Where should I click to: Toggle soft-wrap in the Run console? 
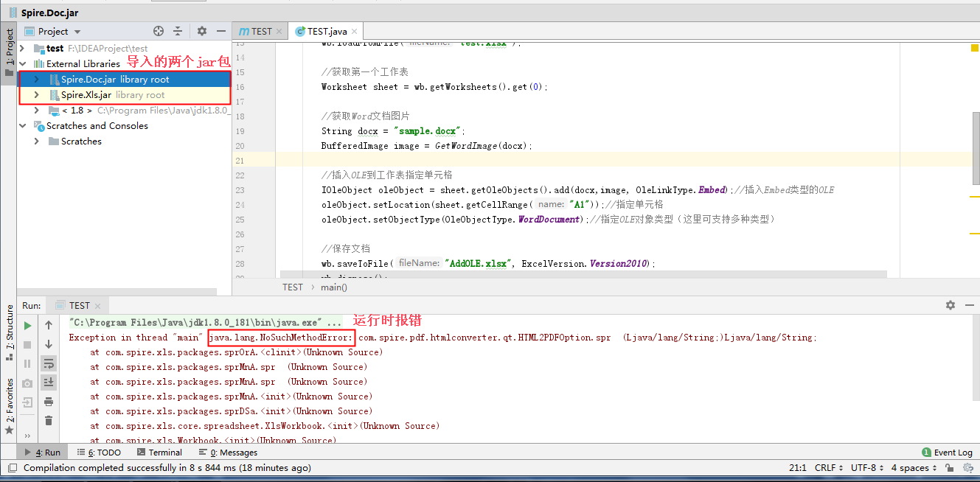point(48,364)
